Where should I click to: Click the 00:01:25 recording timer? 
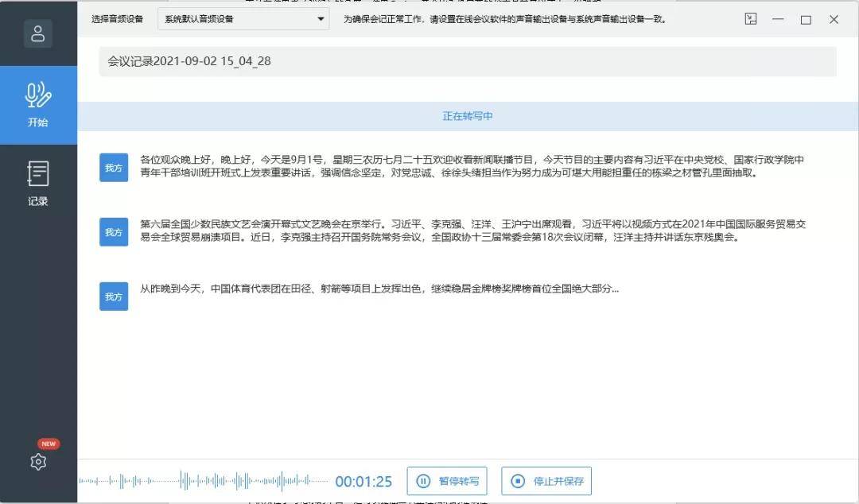[364, 481]
